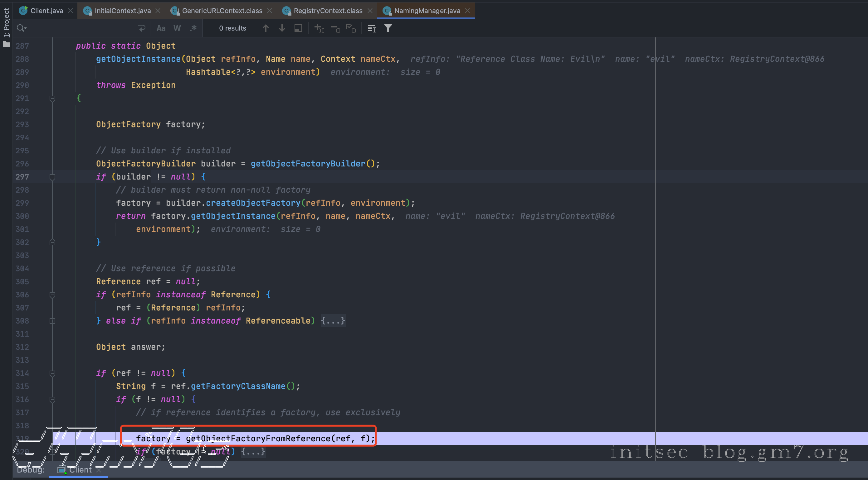Toggle Match Case (Aa) option
The image size is (868, 480).
click(161, 28)
